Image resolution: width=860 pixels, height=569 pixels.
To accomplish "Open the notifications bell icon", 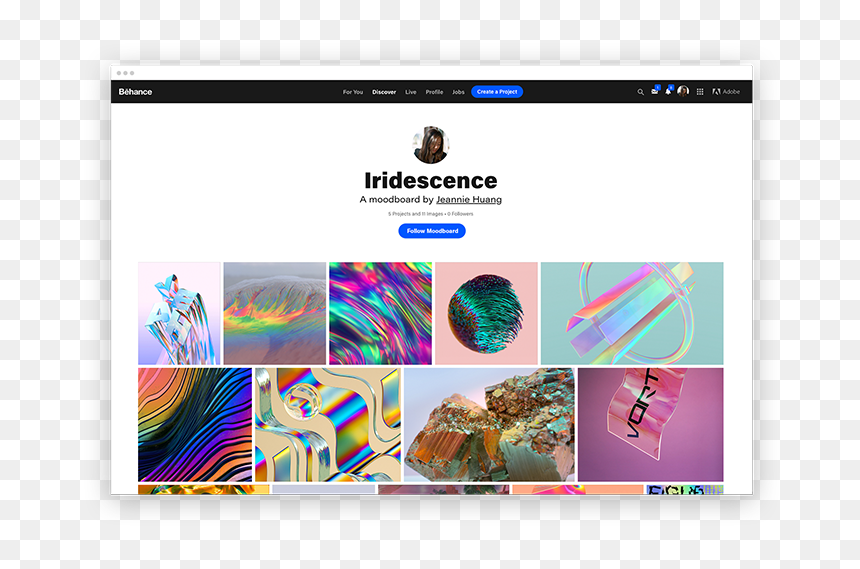I will (668, 91).
